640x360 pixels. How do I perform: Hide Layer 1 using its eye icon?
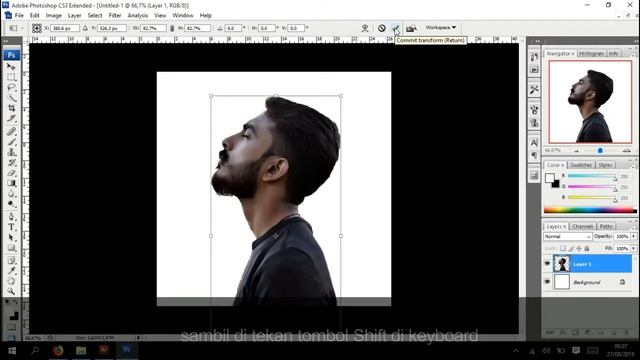click(547, 264)
